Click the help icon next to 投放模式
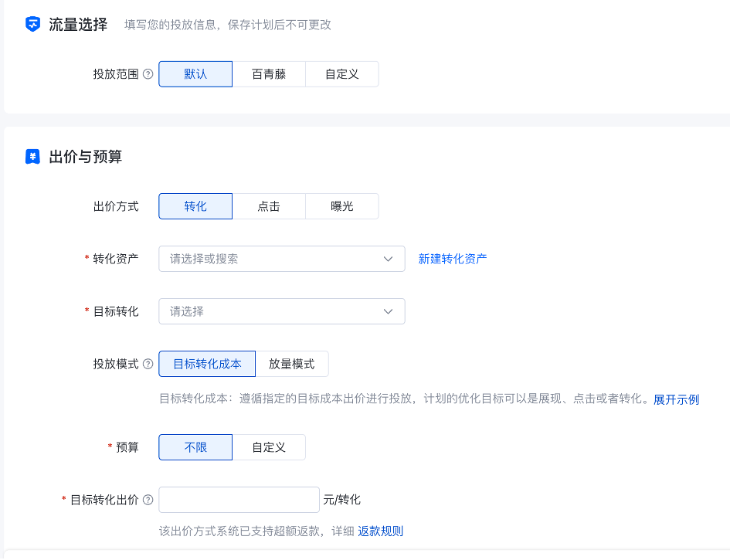This screenshot has width=730, height=560. pyautogui.click(x=148, y=365)
